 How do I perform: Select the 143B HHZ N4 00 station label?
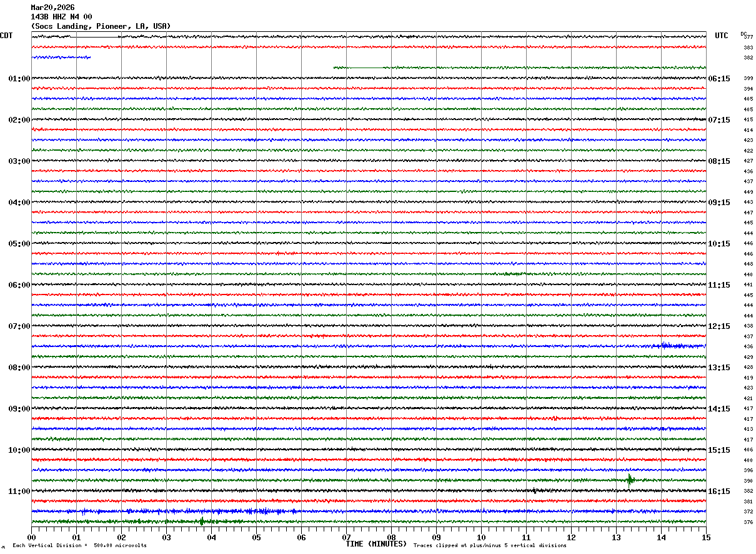pyautogui.click(x=61, y=17)
